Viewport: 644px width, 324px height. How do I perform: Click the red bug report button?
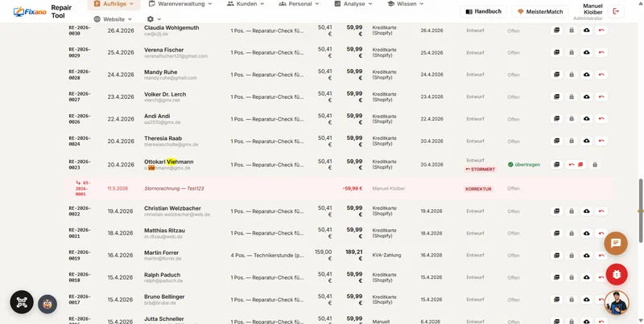click(x=617, y=274)
